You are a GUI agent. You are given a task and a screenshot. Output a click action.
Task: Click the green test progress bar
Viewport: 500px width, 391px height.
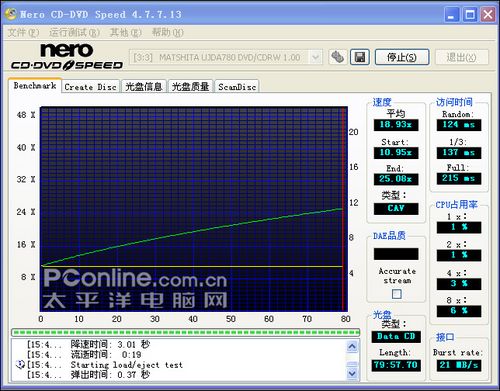coord(186,332)
